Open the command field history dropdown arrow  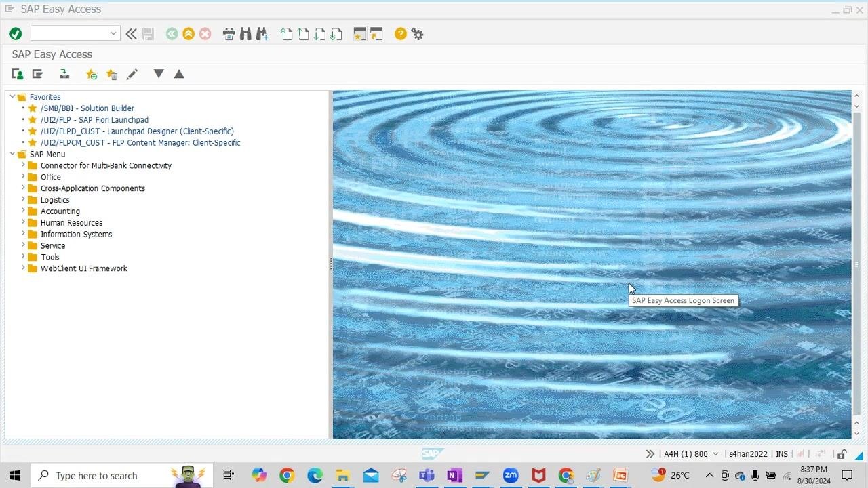pos(113,33)
